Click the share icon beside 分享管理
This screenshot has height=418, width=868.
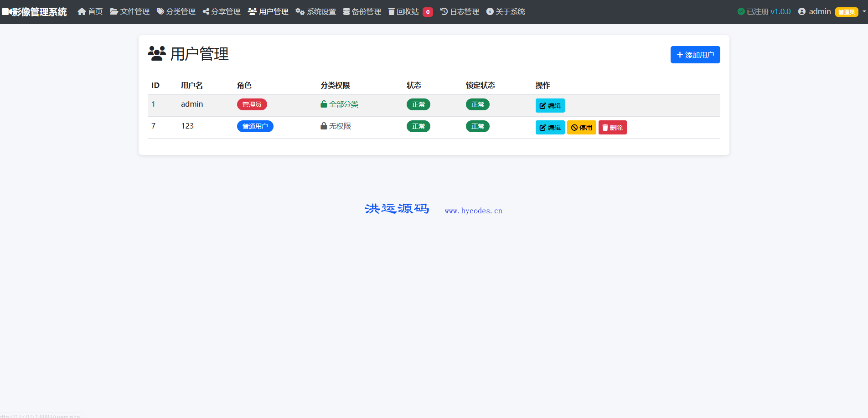tap(206, 11)
